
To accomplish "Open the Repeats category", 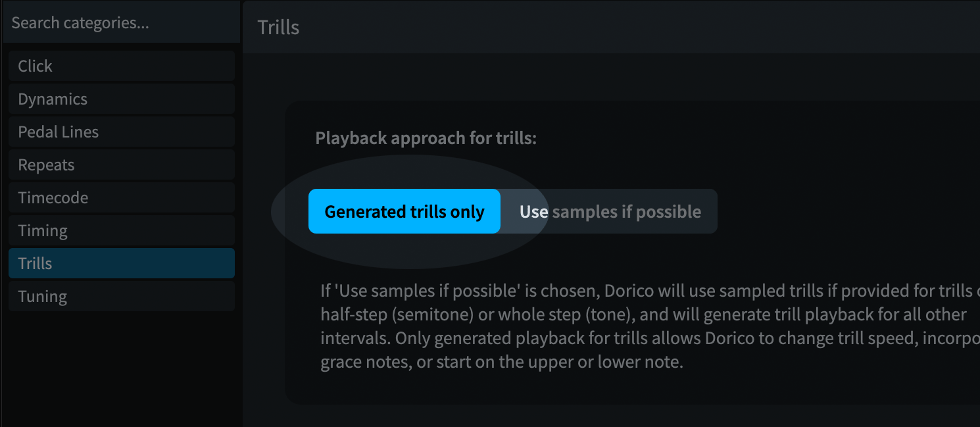I will pos(121,164).
